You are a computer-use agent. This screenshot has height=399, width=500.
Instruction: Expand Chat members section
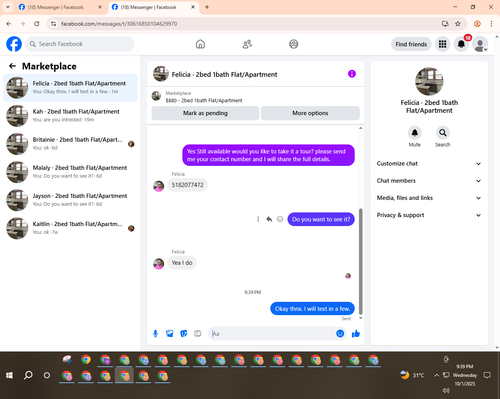(429, 181)
